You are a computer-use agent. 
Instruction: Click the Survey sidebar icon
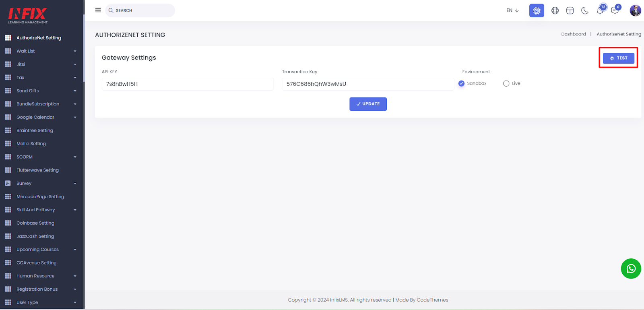(8, 184)
